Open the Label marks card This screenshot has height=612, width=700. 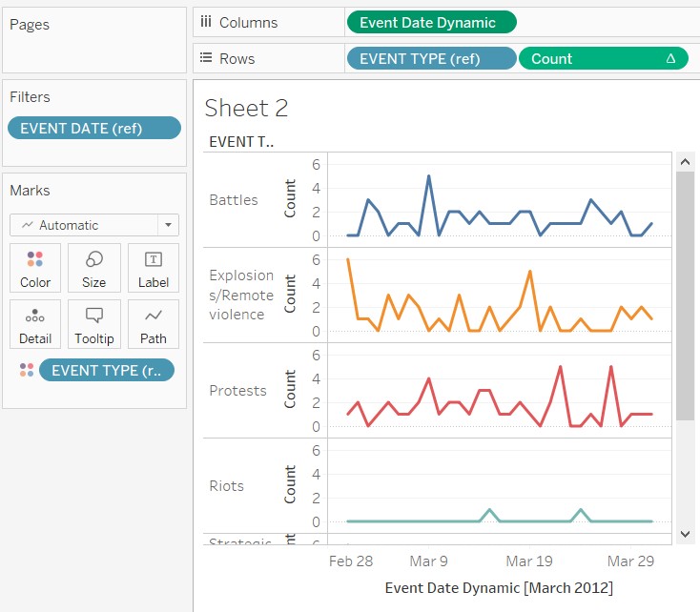tap(153, 269)
